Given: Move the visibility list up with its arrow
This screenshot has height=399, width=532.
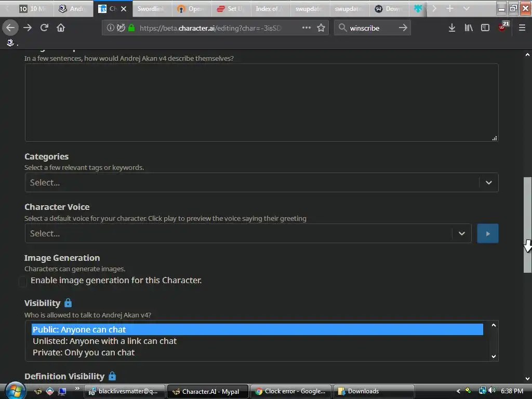Looking at the screenshot, I should pyautogui.click(x=494, y=325).
